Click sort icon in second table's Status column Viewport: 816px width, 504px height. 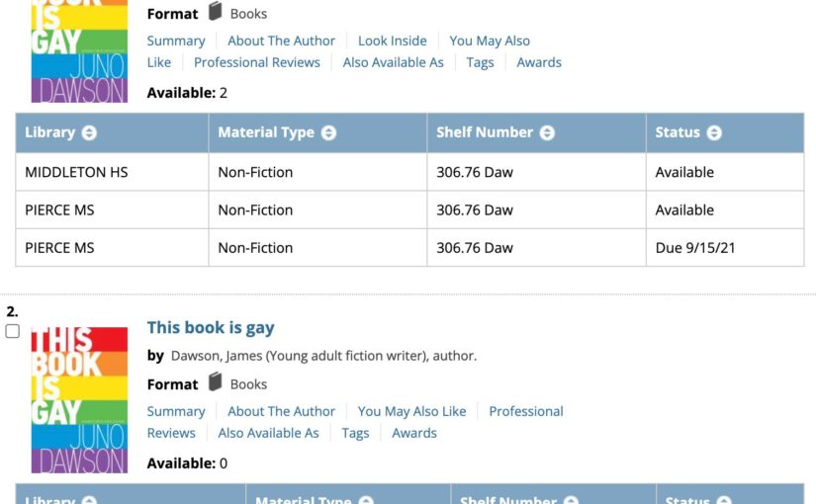724,500
